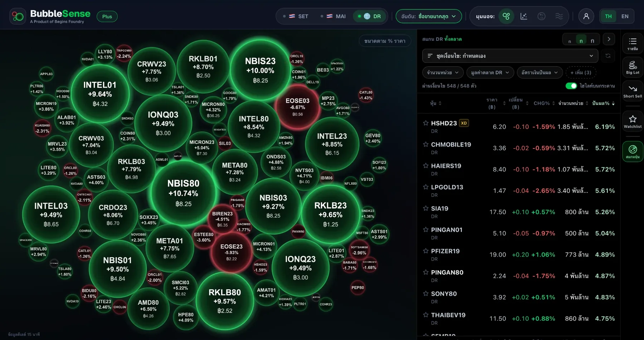644x340 pixels.
Task: Choose the medium ก font size
Action: click(581, 41)
